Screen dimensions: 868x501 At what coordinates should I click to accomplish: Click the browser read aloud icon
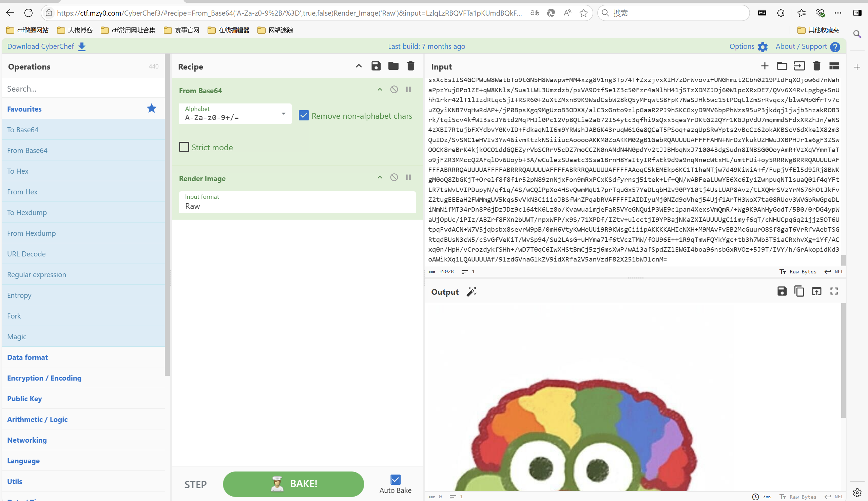567,13
